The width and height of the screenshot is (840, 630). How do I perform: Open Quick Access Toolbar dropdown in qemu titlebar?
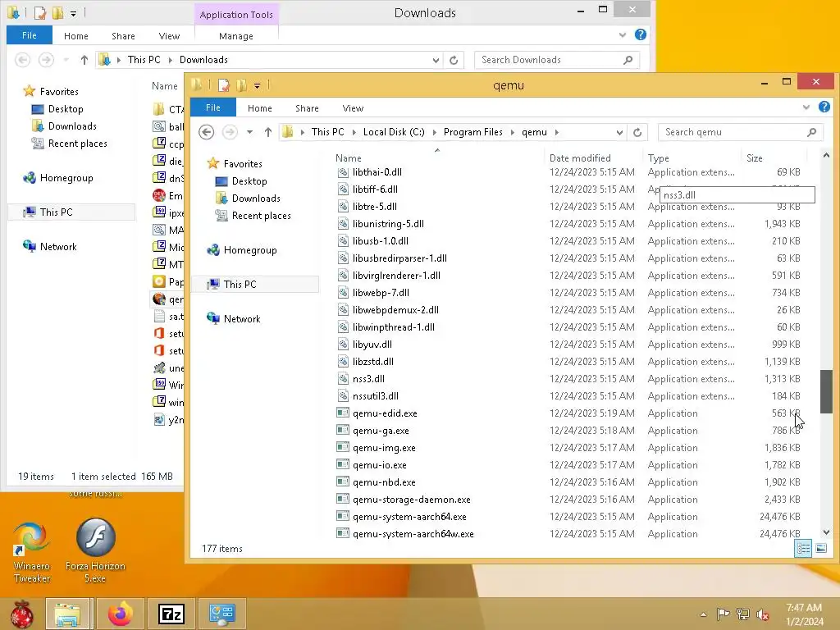pos(257,85)
